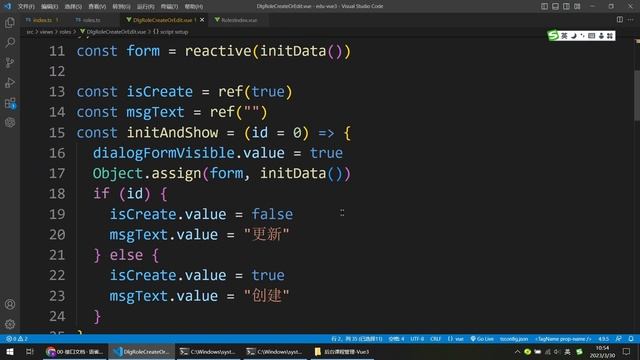Click 'views' in the breadcrumb path
The height and width of the screenshot is (360, 640).
point(46,32)
